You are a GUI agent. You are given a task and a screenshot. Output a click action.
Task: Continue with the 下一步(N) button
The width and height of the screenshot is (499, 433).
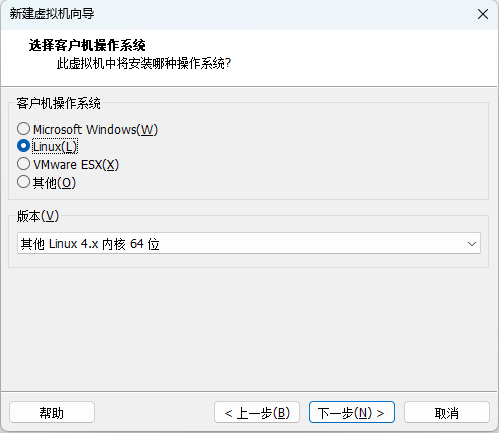coord(352,413)
